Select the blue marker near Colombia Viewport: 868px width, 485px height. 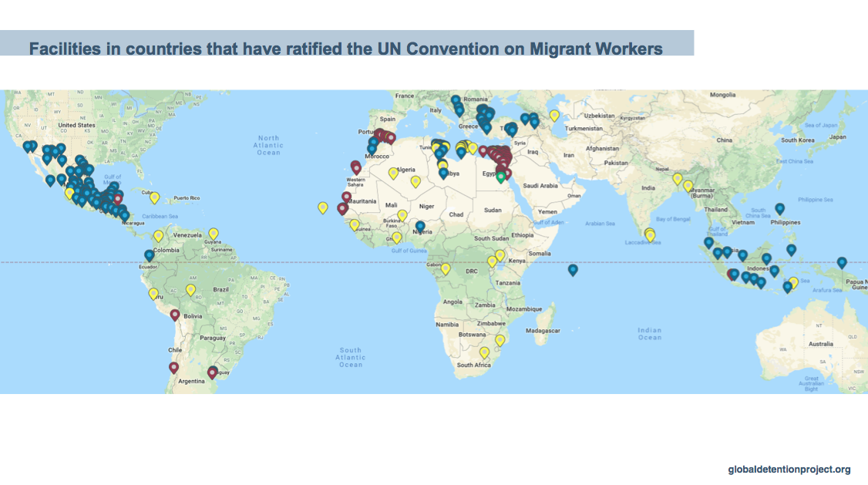click(148, 255)
